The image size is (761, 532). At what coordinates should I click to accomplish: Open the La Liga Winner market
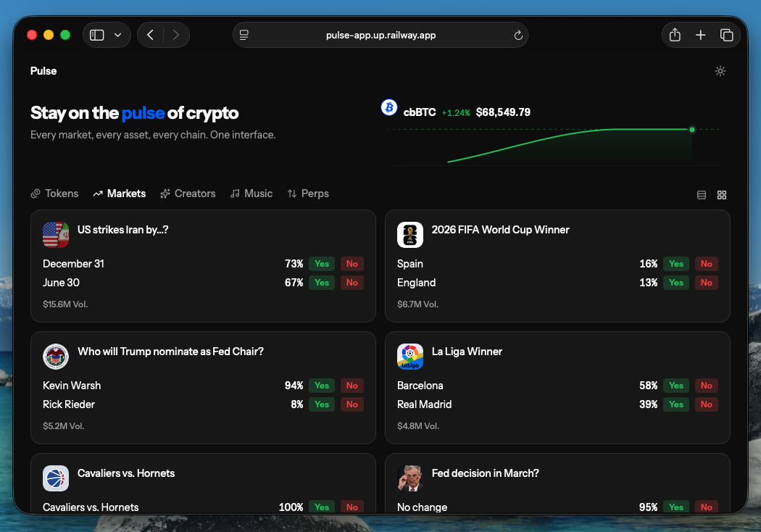click(x=467, y=352)
